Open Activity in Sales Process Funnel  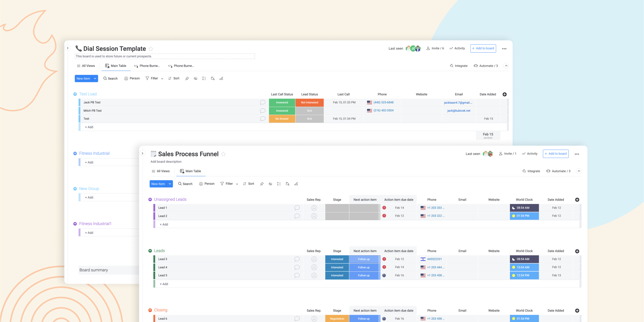pyautogui.click(x=530, y=154)
